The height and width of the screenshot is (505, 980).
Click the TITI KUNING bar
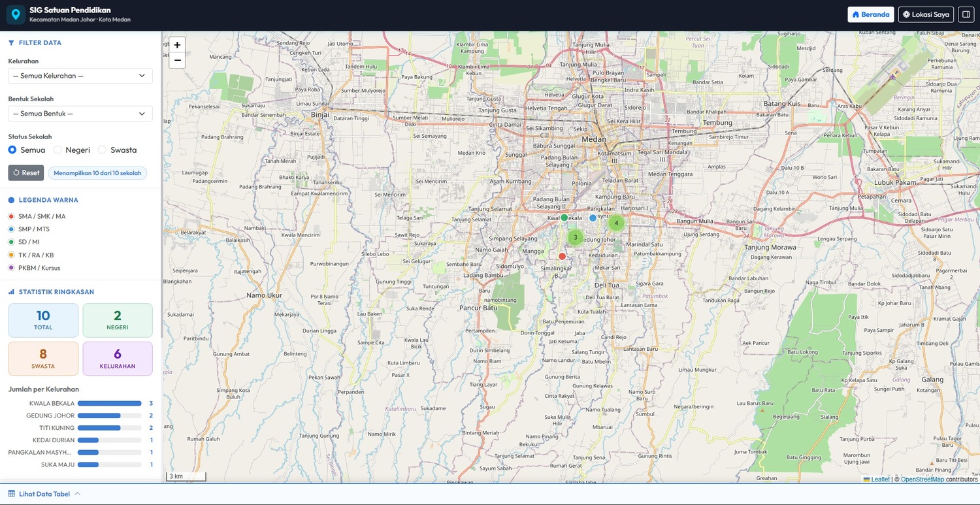(x=110, y=428)
